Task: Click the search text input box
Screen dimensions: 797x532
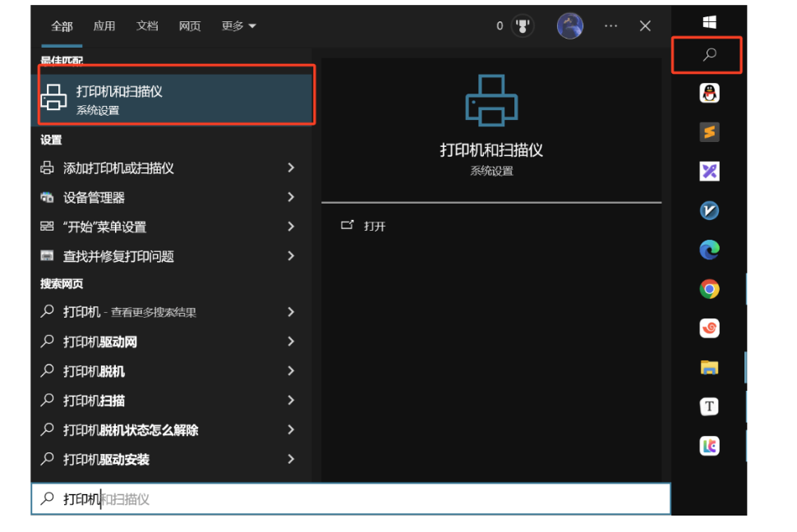Action: point(351,499)
